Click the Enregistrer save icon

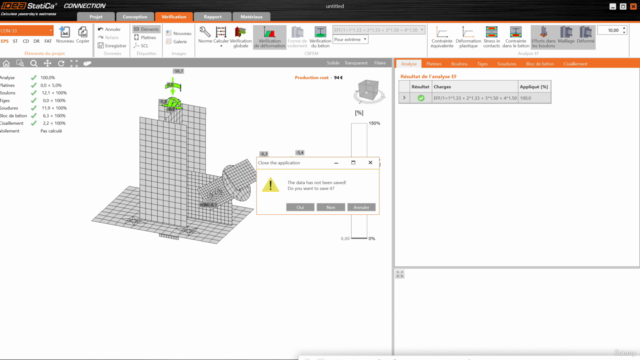click(100, 46)
